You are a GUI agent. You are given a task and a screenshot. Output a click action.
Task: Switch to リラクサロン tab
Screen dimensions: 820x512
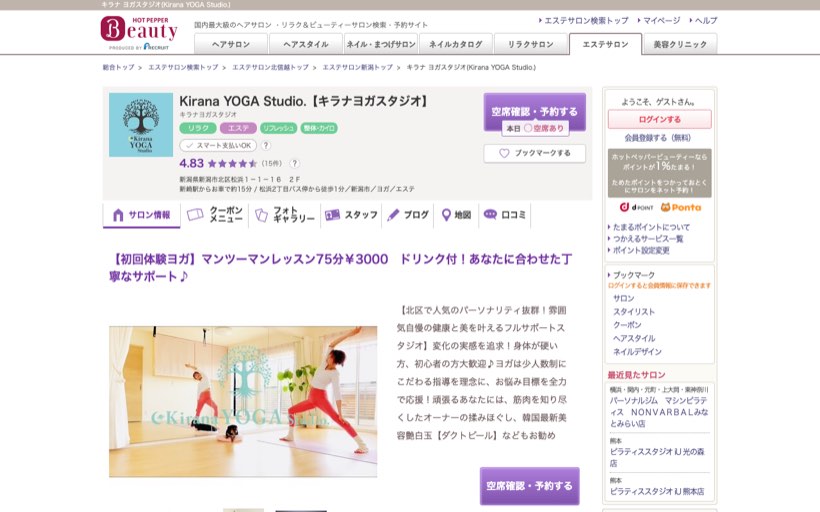click(x=530, y=44)
